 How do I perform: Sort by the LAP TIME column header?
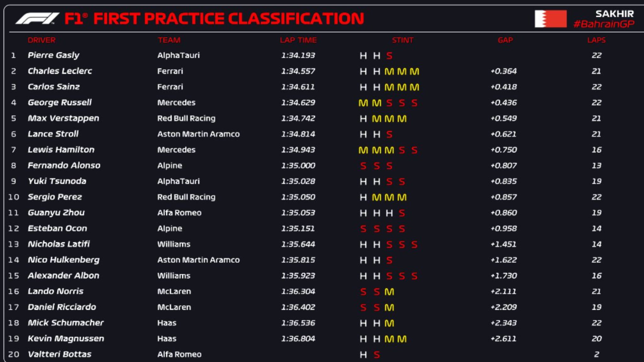[298, 40]
